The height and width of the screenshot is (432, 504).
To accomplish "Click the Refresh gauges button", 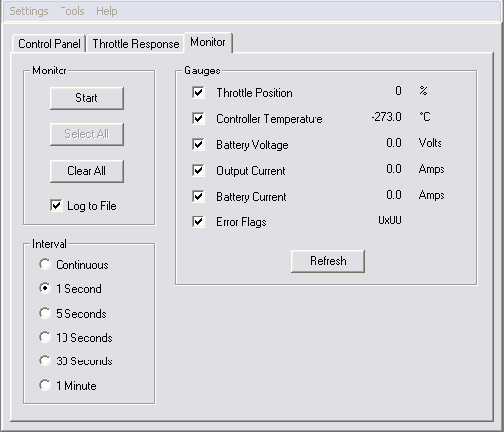I will (327, 261).
